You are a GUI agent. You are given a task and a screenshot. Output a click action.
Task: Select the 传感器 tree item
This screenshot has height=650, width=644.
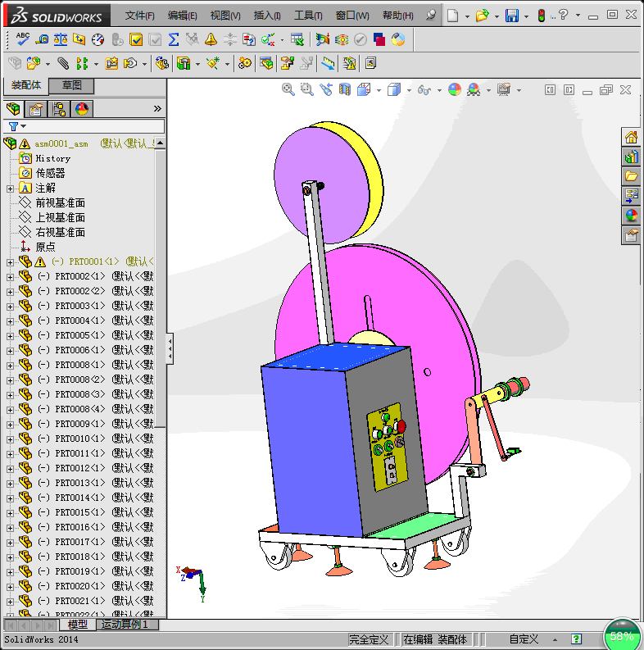coord(50,173)
